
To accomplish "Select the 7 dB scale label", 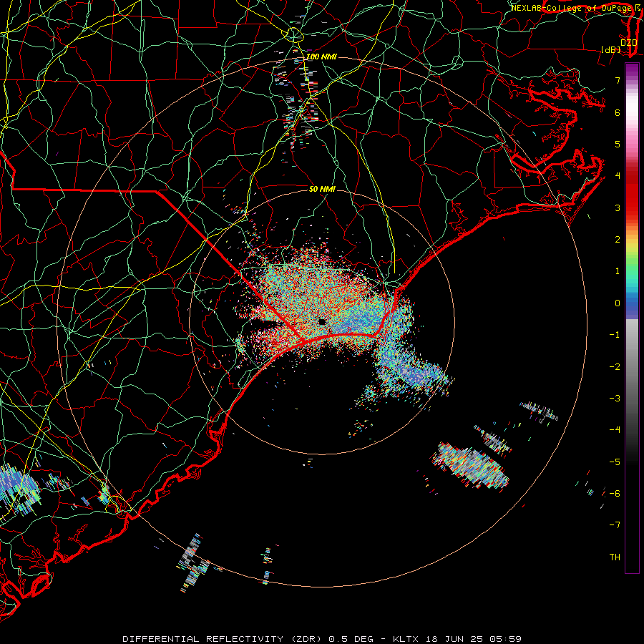I will [618, 80].
